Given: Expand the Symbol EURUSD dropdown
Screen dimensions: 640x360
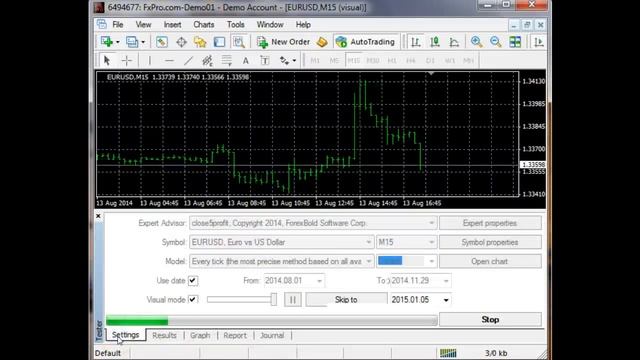Looking at the screenshot, I should tap(369, 242).
